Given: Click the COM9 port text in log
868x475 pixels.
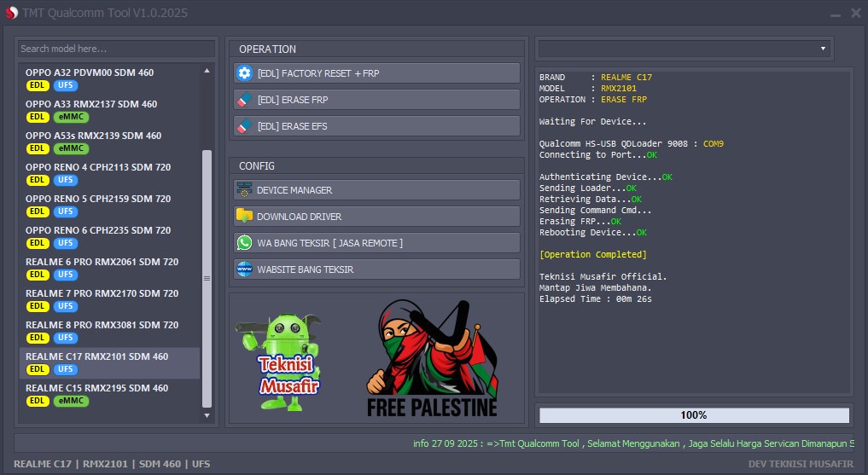Looking at the screenshot, I should point(713,144).
